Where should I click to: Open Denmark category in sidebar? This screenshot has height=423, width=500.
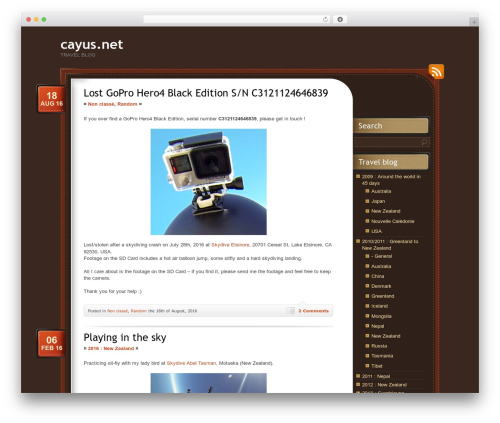381,286
